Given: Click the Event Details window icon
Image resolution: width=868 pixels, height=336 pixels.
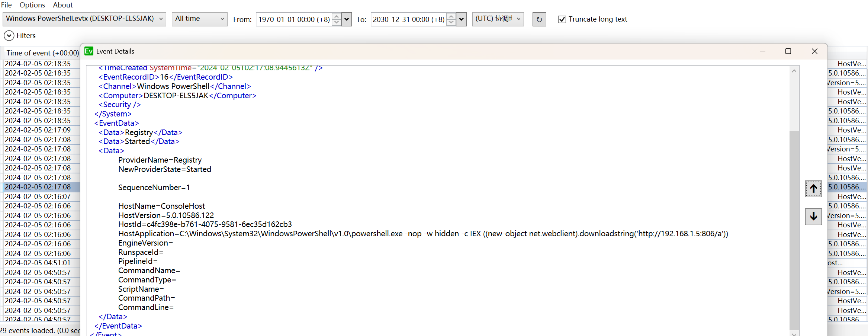Looking at the screenshot, I should [x=89, y=51].
